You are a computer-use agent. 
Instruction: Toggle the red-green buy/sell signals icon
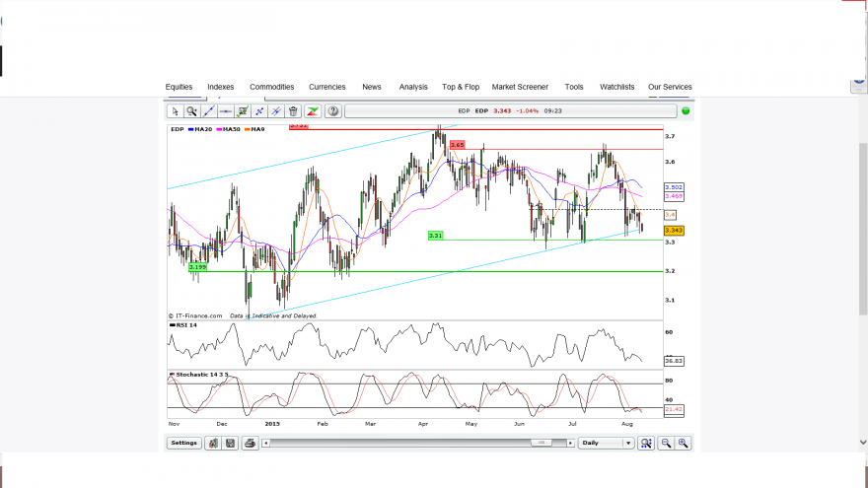313,111
